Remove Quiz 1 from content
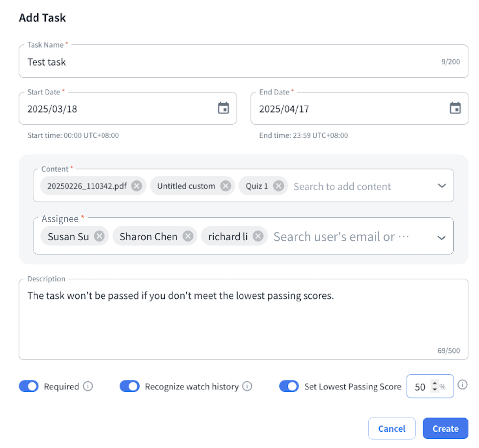Image resolution: width=479 pixels, height=448 pixels. tap(279, 186)
